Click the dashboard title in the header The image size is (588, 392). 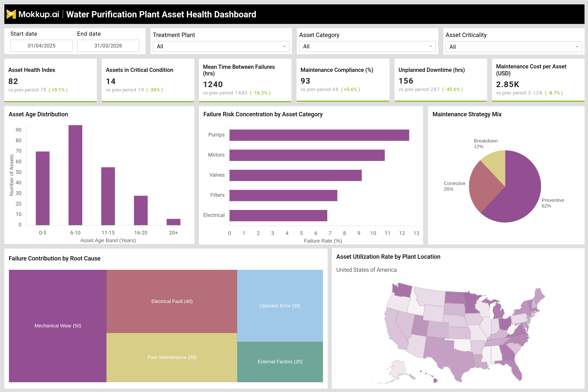tap(161, 14)
